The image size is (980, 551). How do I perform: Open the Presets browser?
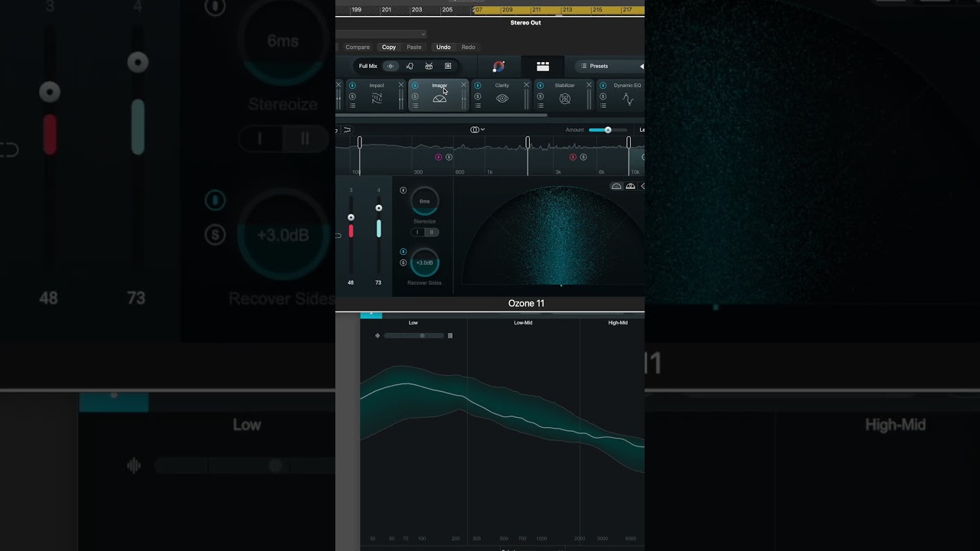pyautogui.click(x=595, y=67)
